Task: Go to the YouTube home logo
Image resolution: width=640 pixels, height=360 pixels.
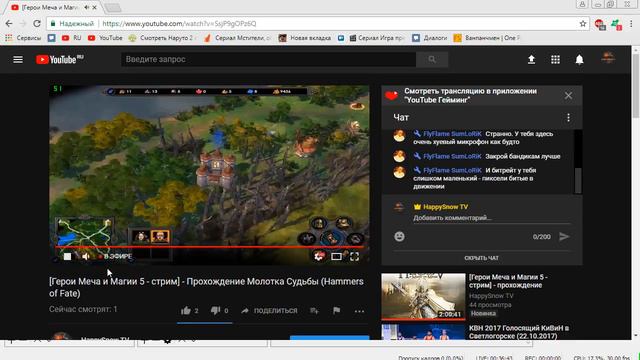Action: [60, 60]
